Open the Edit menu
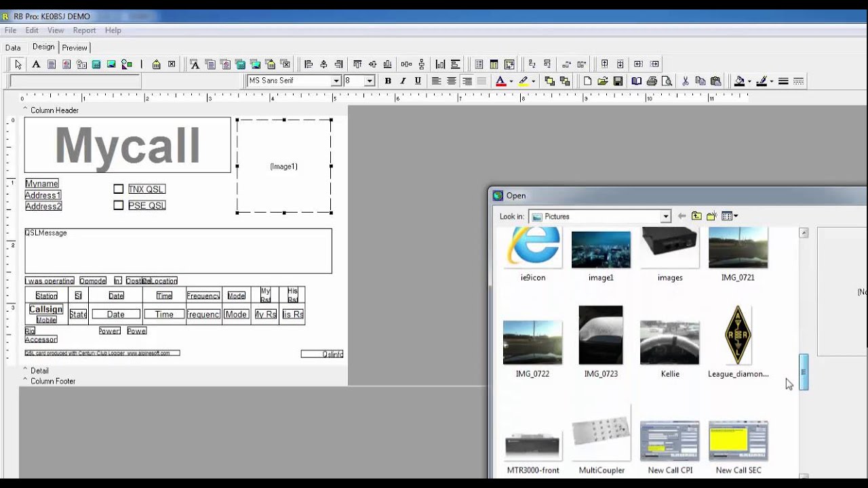This screenshot has height=488, width=868. [x=32, y=30]
